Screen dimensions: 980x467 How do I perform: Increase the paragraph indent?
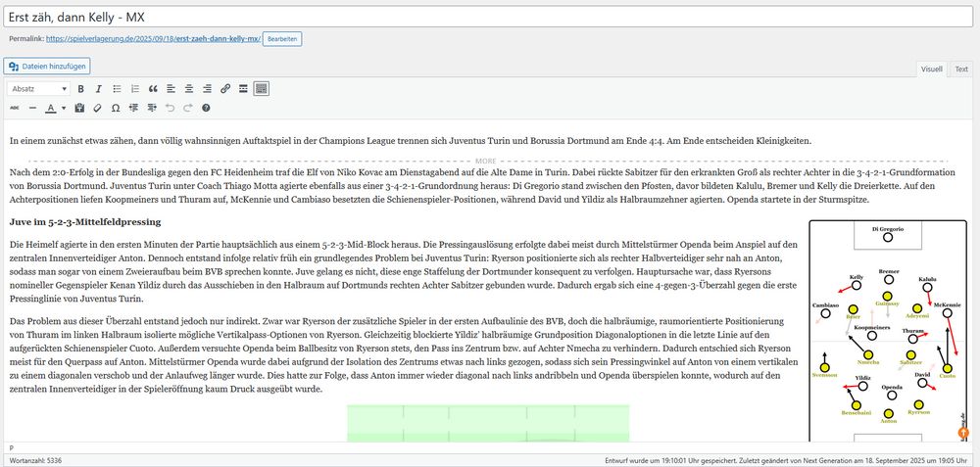coord(152,108)
